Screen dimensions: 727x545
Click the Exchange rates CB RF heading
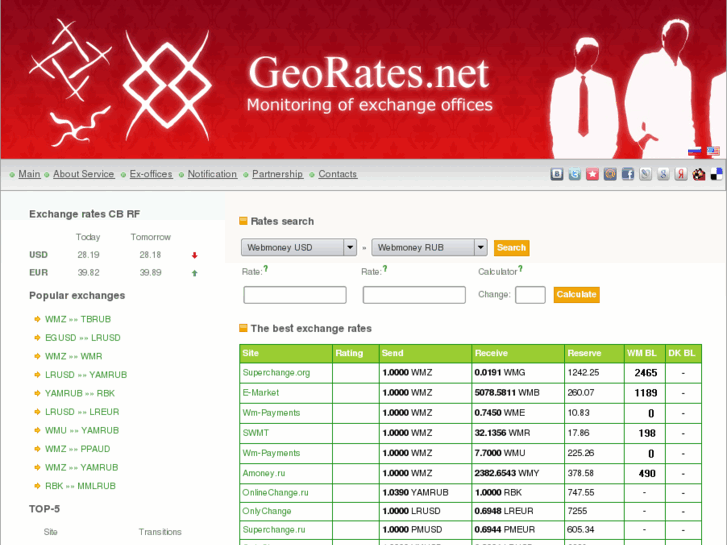pos(84,214)
